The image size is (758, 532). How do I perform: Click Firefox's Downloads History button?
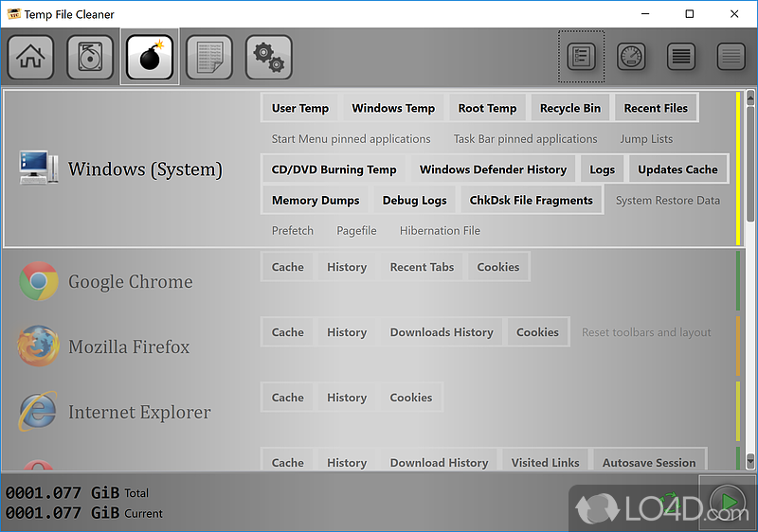point(442,332)
